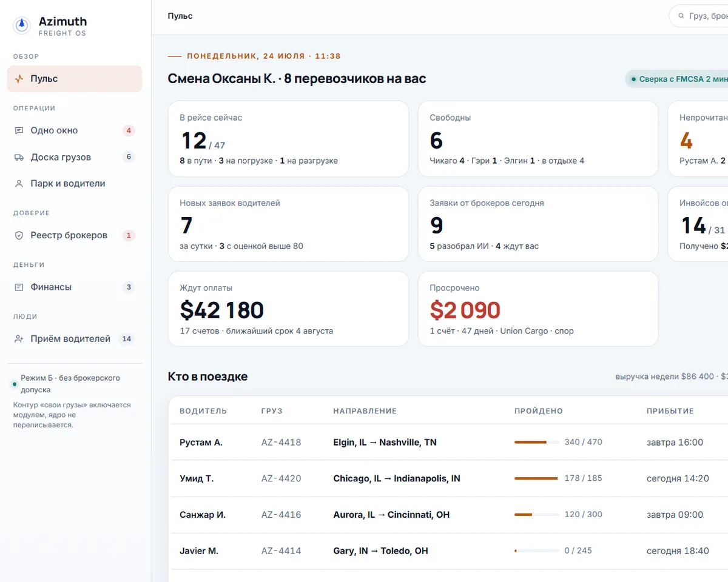Click driver name Javier M.

(199, 551)
